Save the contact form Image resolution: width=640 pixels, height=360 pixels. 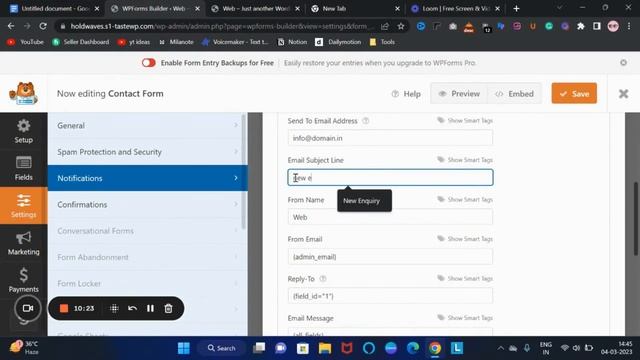click(574, 93)
